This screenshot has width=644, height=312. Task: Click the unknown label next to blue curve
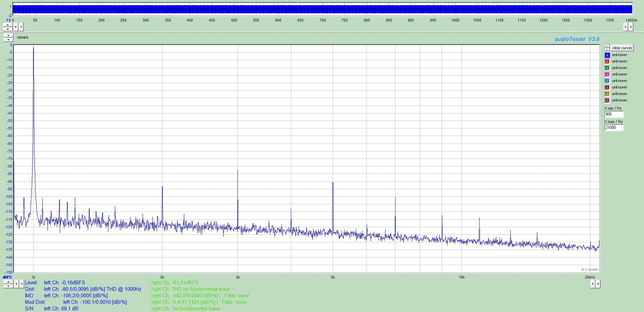tap(619, 55)
